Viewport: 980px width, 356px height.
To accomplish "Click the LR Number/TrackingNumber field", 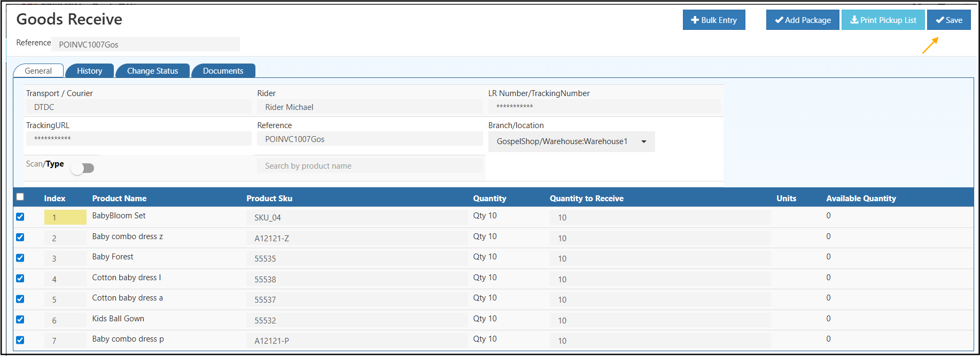I will point(604,107).
